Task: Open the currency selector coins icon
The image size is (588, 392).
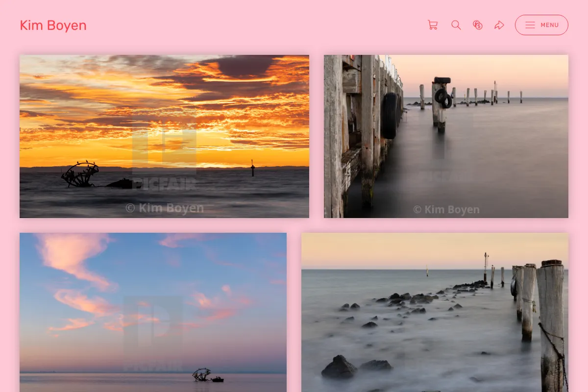Action: pyautogui.click(x=478, y=25)
